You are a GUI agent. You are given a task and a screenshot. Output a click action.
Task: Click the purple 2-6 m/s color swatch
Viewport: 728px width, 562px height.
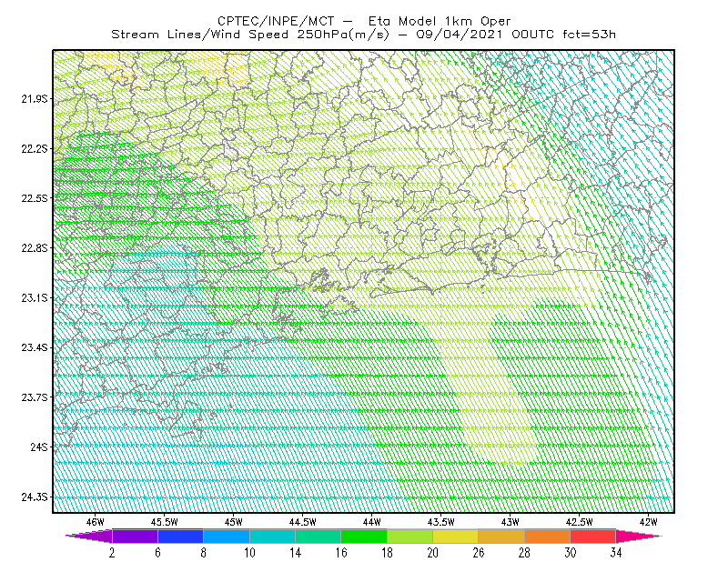click(x=135, y=536)
